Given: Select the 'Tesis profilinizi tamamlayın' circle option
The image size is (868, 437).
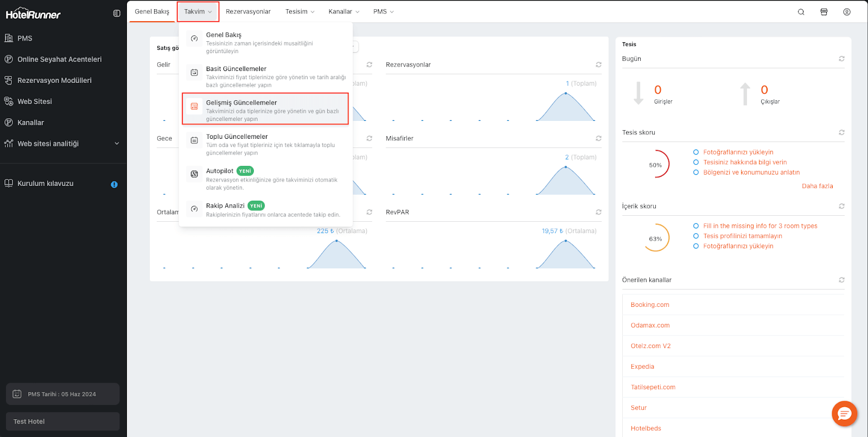Looking at the screenshot, I should click(x=695, y=236).
